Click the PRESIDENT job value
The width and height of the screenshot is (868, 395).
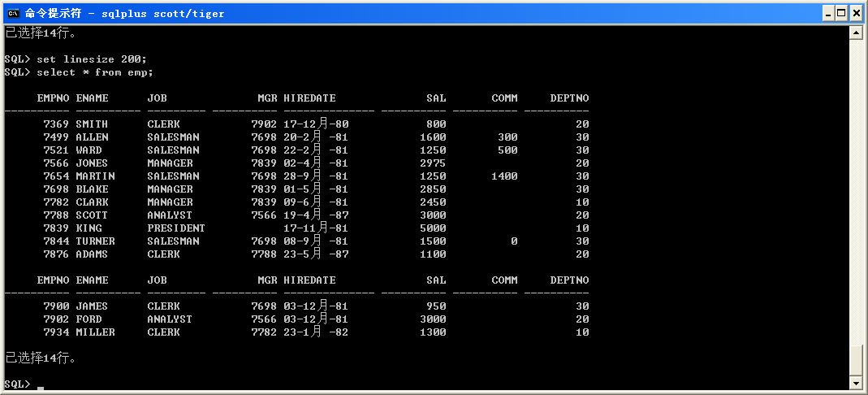(176, 228)
